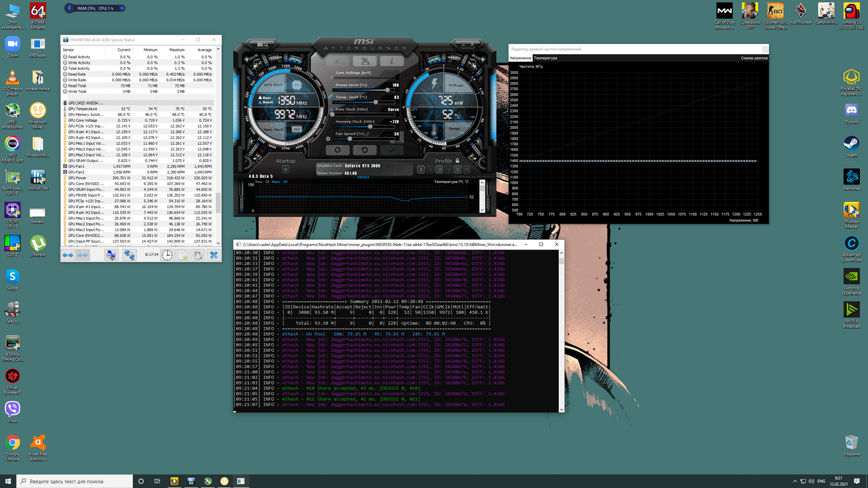Toggle the profile lock icon in Afterburner
Image resolution: width=868 pixels, height=488 pixels.
(457, 161)
